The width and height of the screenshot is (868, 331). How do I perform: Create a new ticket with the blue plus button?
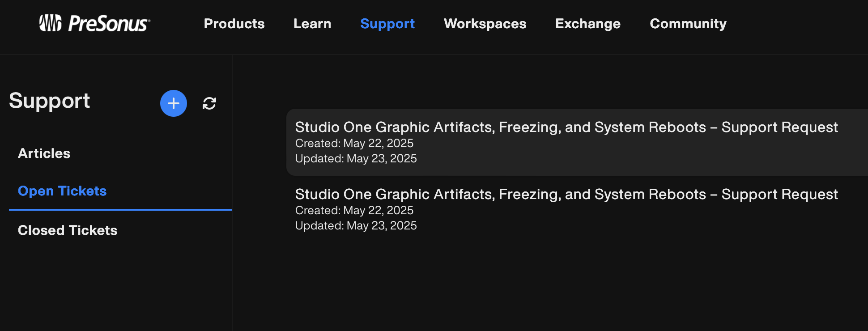click(x=174, y=103)
